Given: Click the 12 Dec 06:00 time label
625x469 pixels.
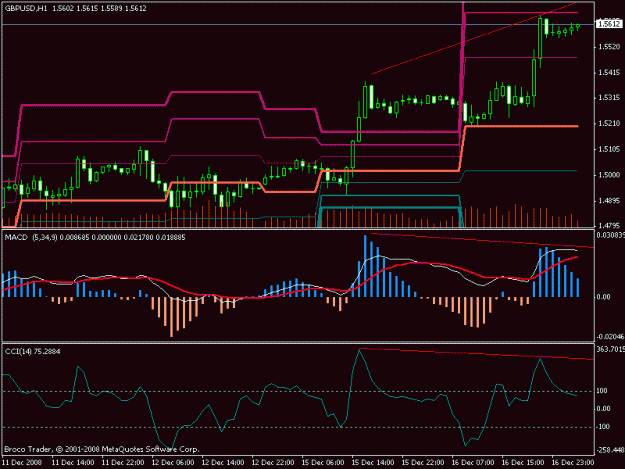Looking at the screenshot, I should pyautogui.click(x=173, y=463).
